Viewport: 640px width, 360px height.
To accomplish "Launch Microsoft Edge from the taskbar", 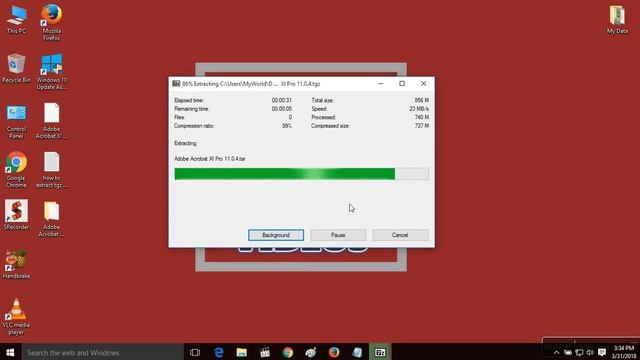I will pyautogui.click(x=219, y=352).
